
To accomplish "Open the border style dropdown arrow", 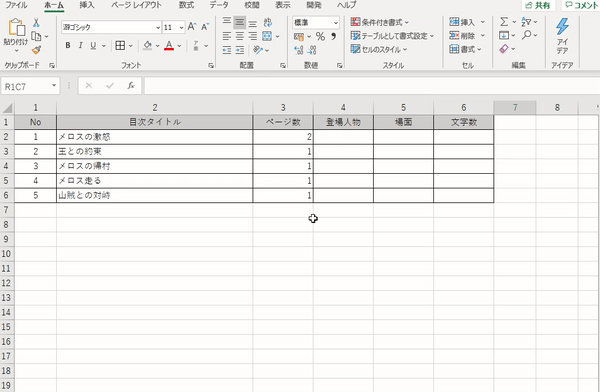I will point(130,46).
